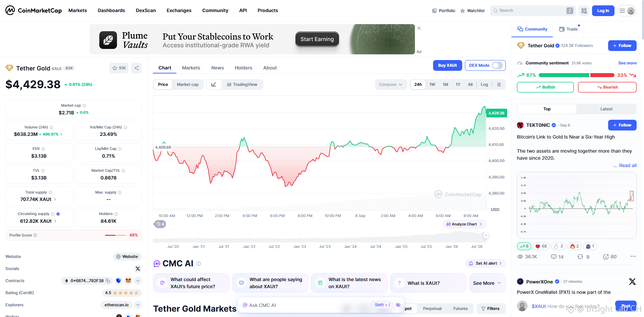Click the share icon beside Tether Gold title
Screen dimensions: 644x317
click(x=137, y=68)
